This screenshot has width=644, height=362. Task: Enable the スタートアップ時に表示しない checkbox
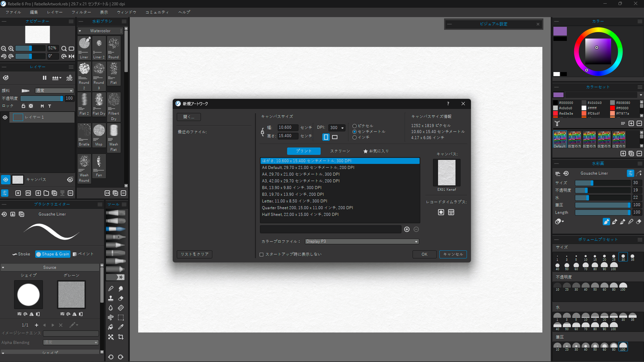click(262, 254)
